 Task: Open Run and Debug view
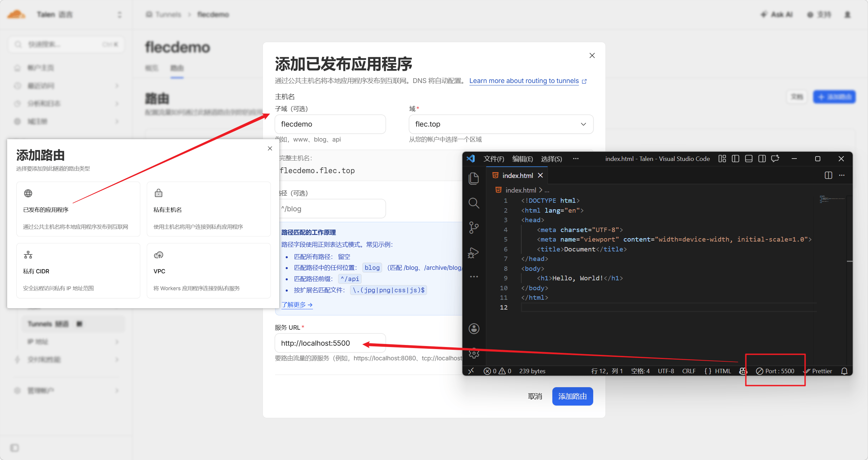pyautogui.click(x=474, y=252)
